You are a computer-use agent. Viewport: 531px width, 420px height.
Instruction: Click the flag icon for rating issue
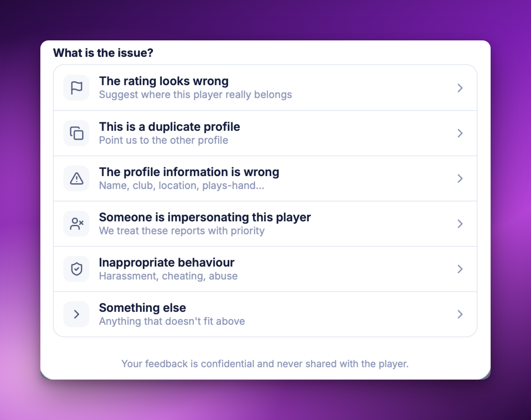click(x=76, y=88)
